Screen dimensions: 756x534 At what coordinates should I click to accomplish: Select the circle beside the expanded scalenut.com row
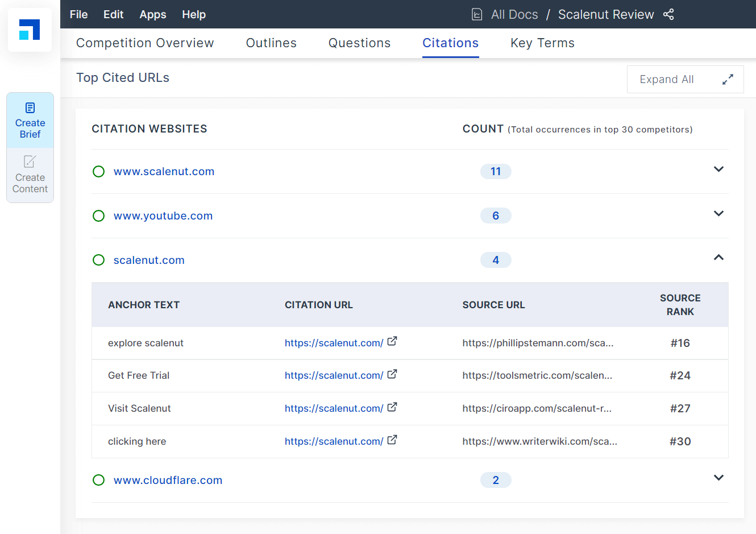pyautogui.click(x=98, y=260)
